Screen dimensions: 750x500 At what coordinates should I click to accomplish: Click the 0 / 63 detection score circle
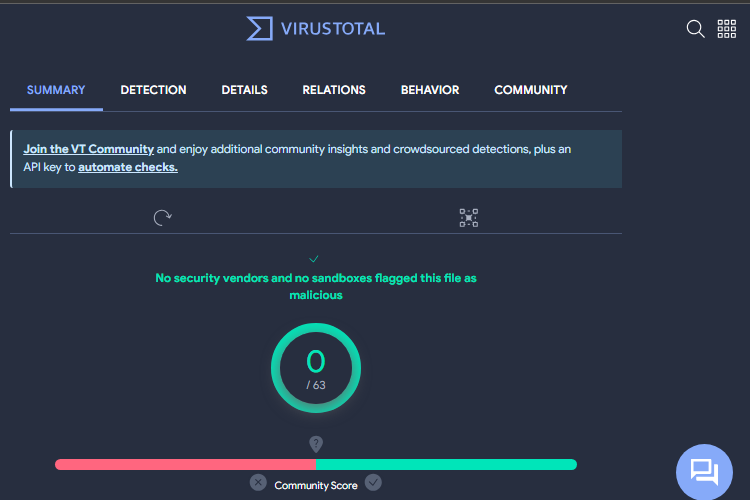tap(316, 368)
